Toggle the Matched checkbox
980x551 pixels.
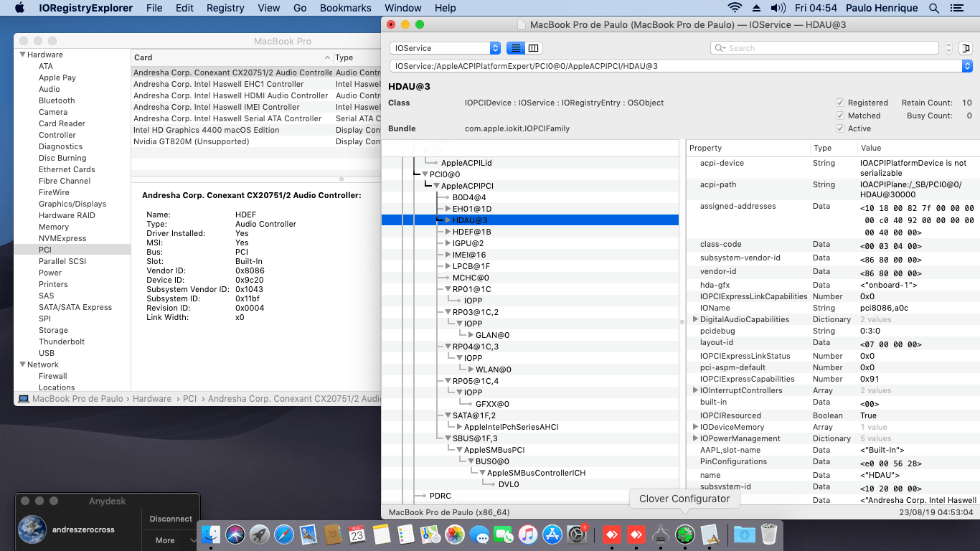pyautogui.click(x=841, y=116)
